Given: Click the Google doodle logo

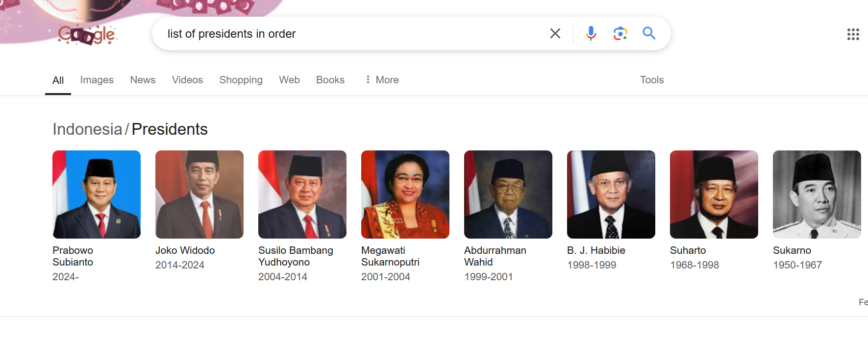Looking at the screenshot, I should [87, 35].
